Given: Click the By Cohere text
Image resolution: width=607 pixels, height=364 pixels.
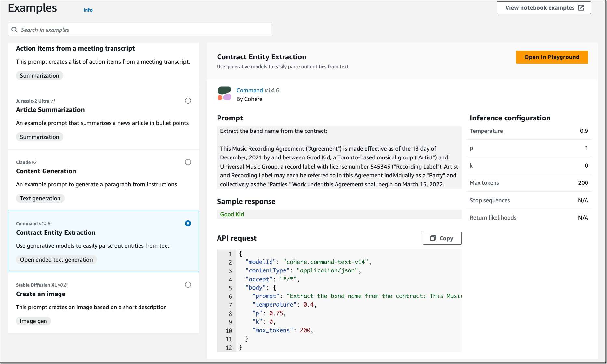Looking at the screenshot, I should (249, 99).
